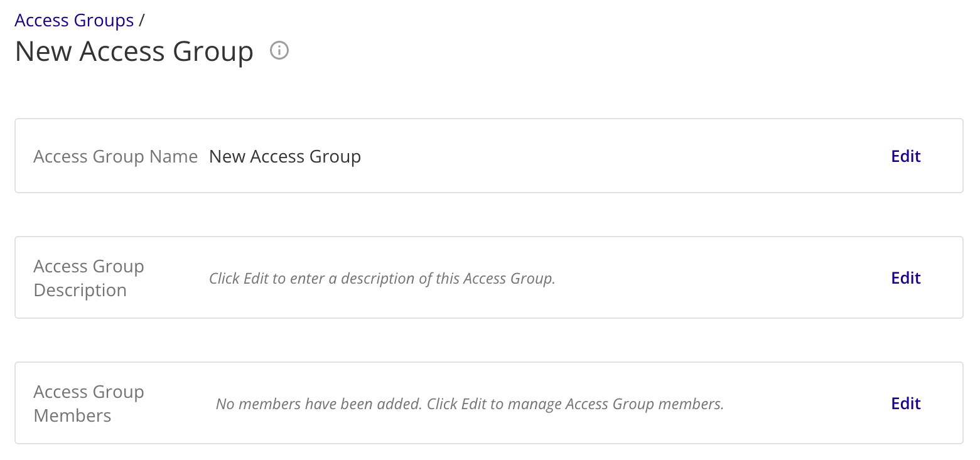The image size is (980, 460).
Task: Click the New Access Group page heading
Action: [x=134, y=51]
